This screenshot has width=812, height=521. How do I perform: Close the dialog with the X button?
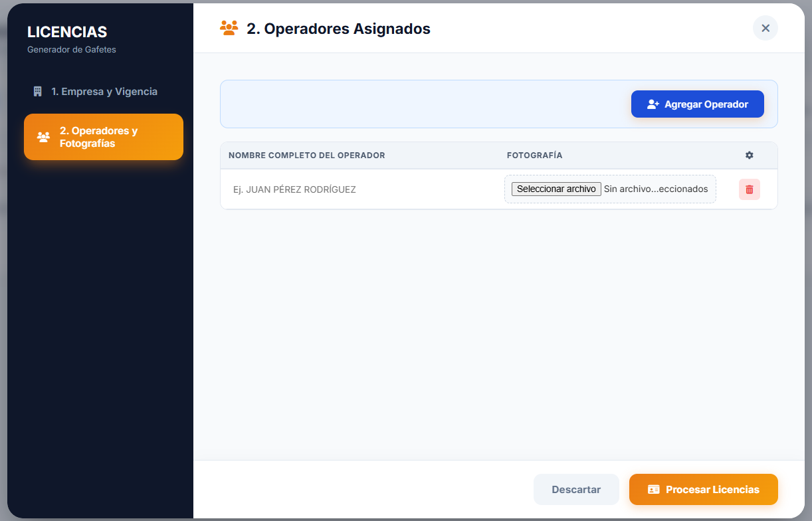coord(765,28)
